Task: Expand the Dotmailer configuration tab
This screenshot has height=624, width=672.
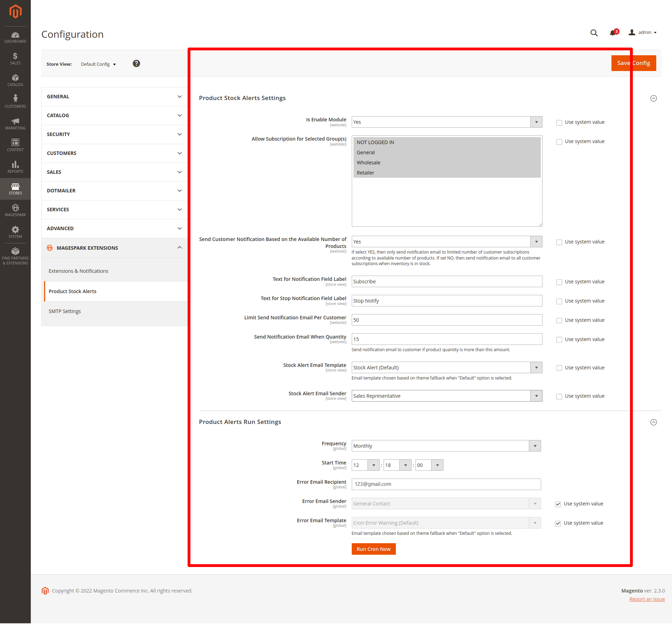Action: (x=114, y=191)
